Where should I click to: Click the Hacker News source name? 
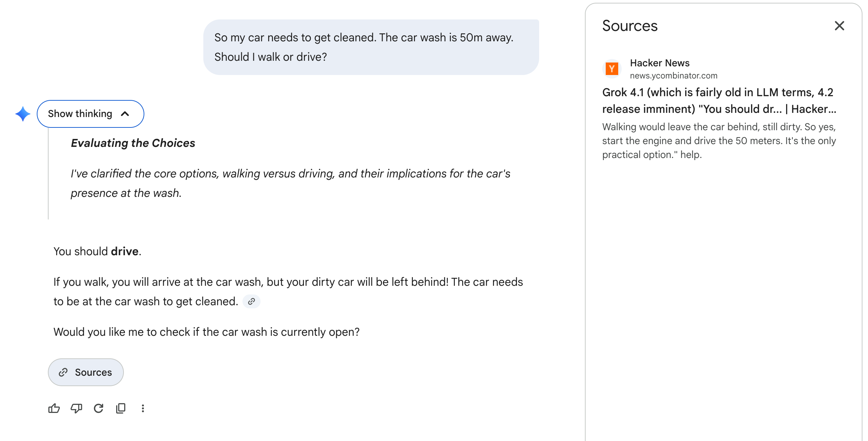tap(659, 63)
